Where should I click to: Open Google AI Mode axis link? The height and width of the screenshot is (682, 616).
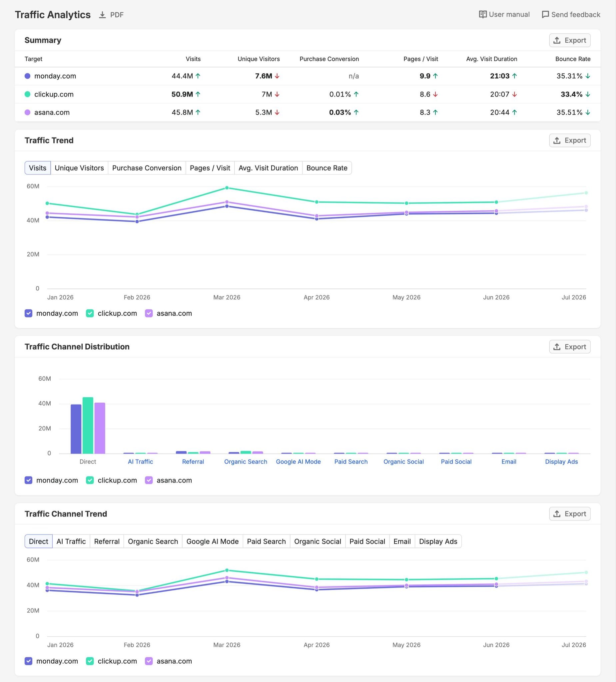point(298,462)
